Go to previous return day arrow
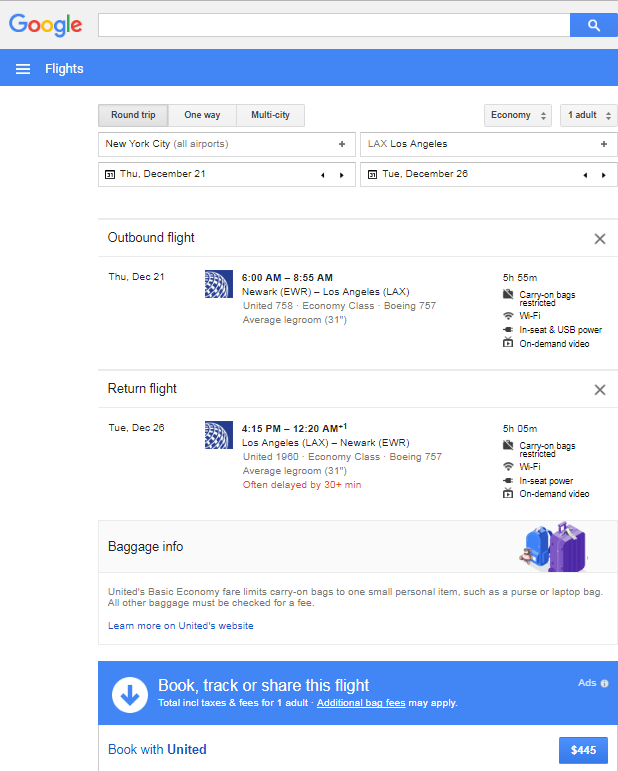 tap(585, 175)
